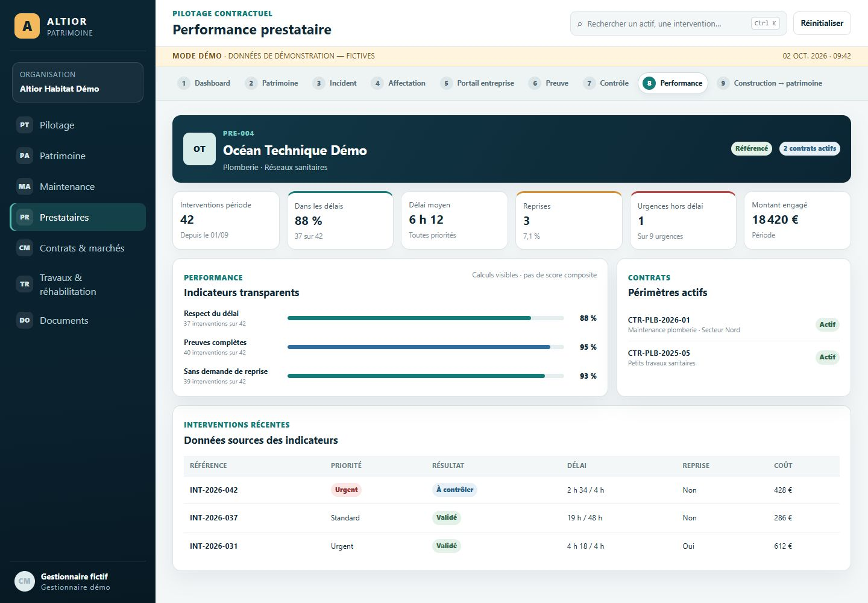
Task: Switch to the Contrôle step tab
Action: (x=606, y=83)
